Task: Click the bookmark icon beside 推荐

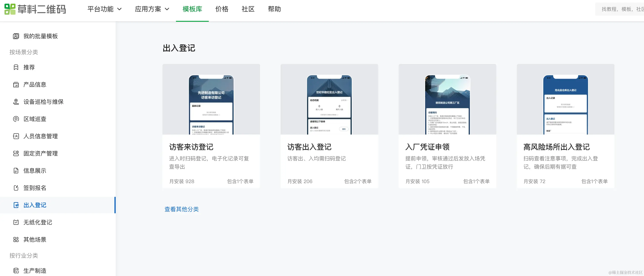Action: coord(16,67)
